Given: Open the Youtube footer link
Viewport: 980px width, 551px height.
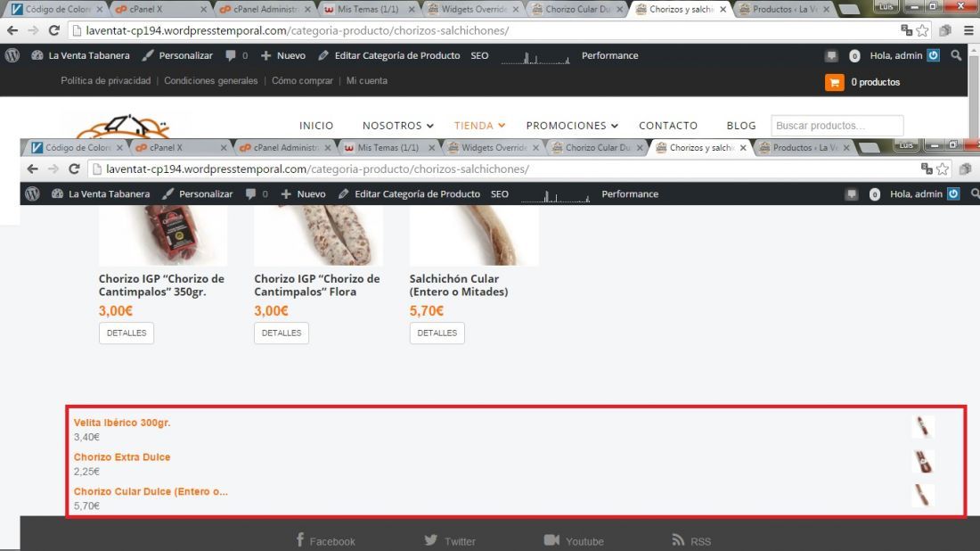Looking at the screenshot, I should (x=573, y=540).
